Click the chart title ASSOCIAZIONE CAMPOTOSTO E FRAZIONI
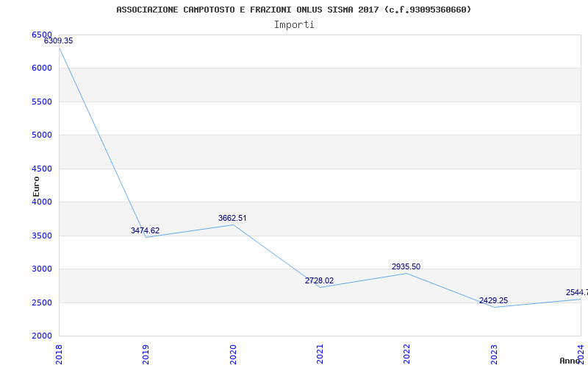The image size is (588, 368). pyautogui.click(x=293, y=10)
